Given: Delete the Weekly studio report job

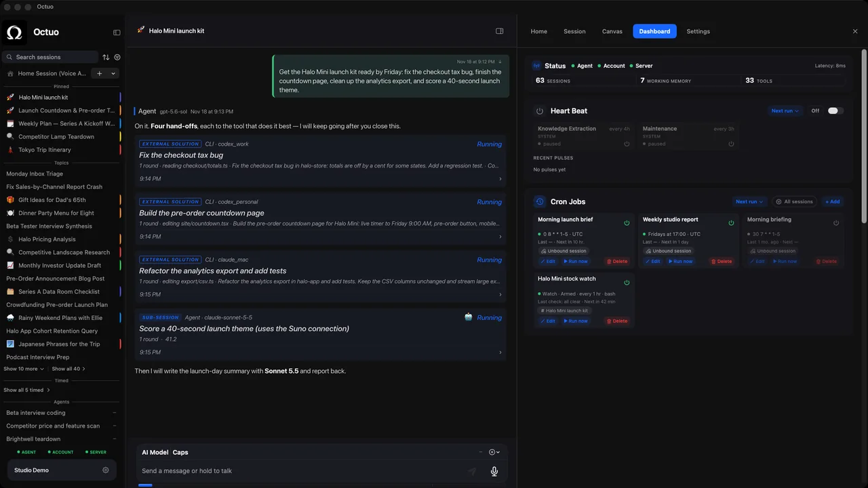Looking at the screenshot, I should pos(722,261).
